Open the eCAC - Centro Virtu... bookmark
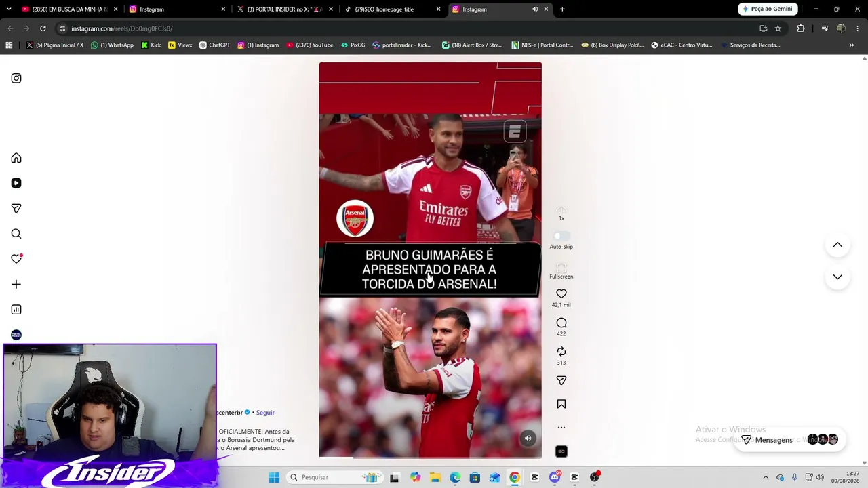Image resolution: width=868 pixels, height=488 pixels. pos(682,45)
